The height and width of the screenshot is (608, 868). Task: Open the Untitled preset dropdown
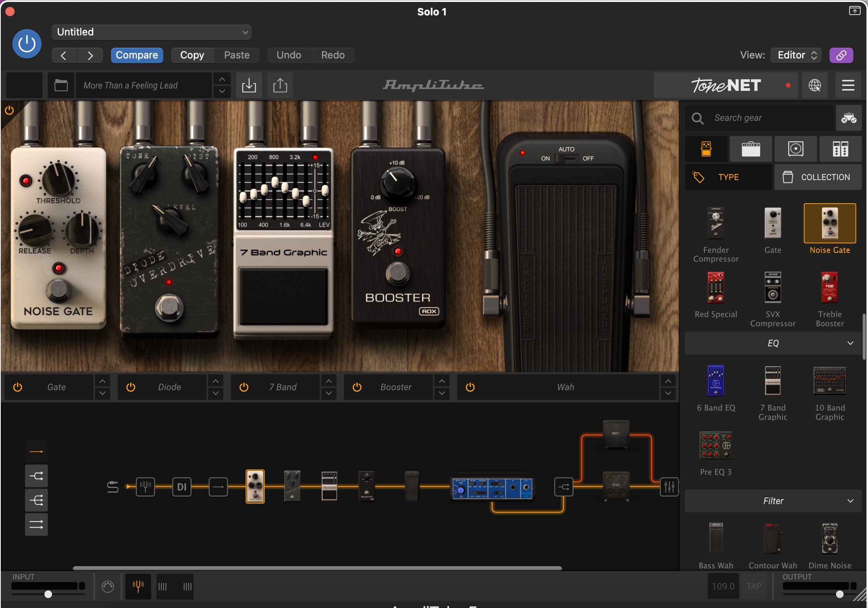point(152,32)
